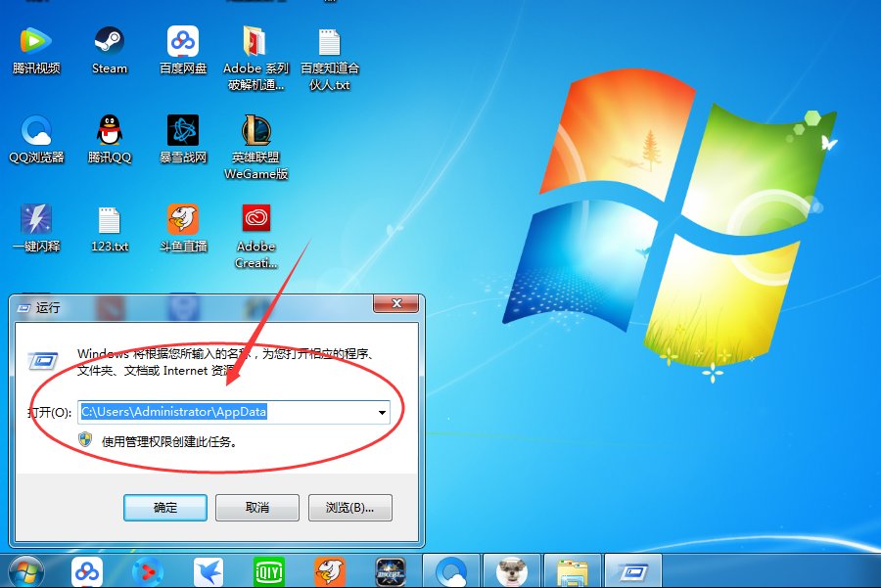Click the iQIYI icon in taskbar
The width and height of the screenshot is (881, 588).
[x=268, y=570]
